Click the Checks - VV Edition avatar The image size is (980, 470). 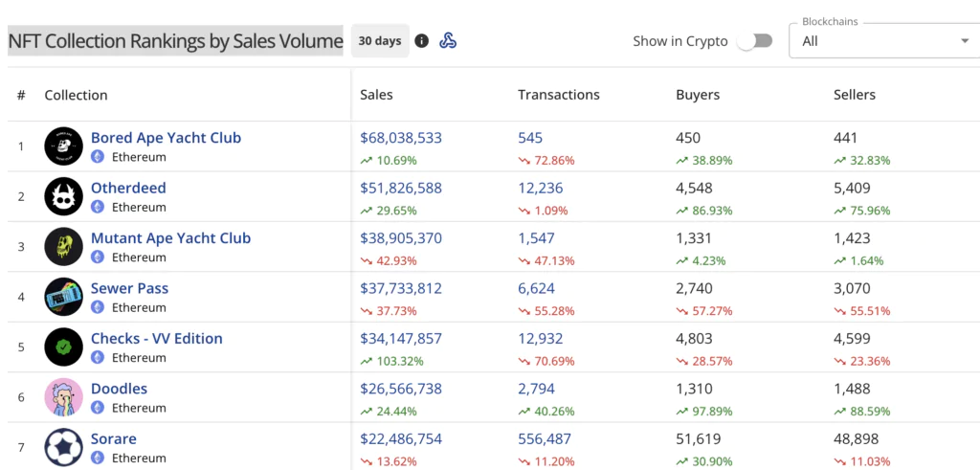[x=64, y=347]
